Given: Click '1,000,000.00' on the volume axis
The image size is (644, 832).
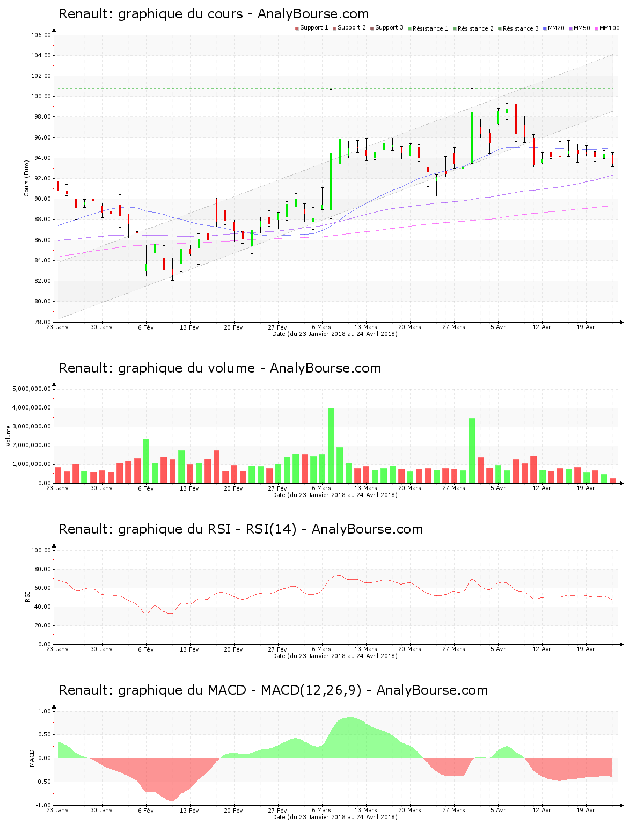Looking at the screenshot, I should click(32, 464).
